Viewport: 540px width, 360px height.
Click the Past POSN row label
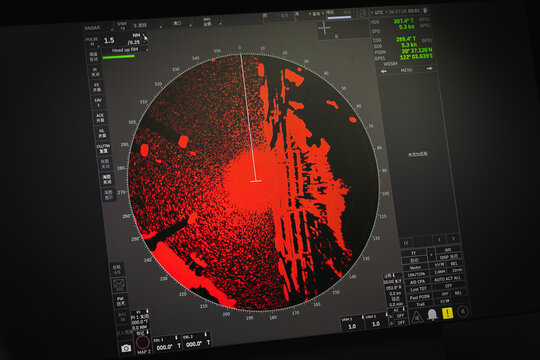419,297
